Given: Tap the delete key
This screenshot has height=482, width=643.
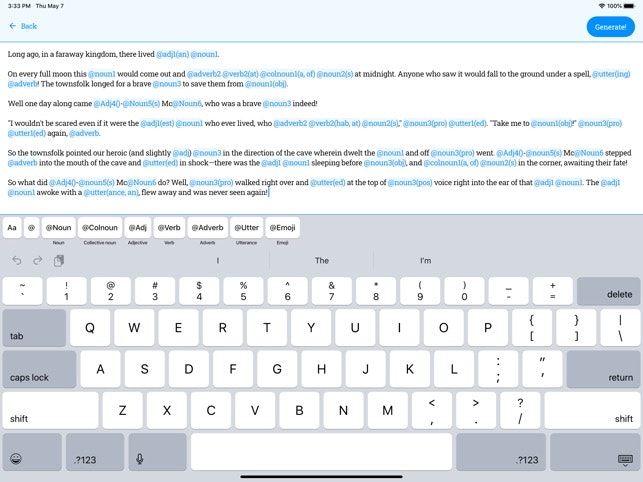Looking at the screenshot, I should click(x=609, y=291).
